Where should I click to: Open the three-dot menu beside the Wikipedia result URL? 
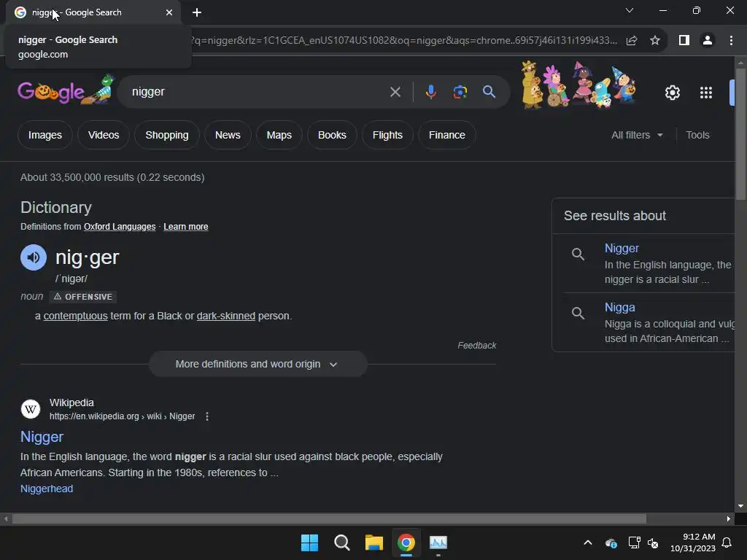[x=206, y=416]
